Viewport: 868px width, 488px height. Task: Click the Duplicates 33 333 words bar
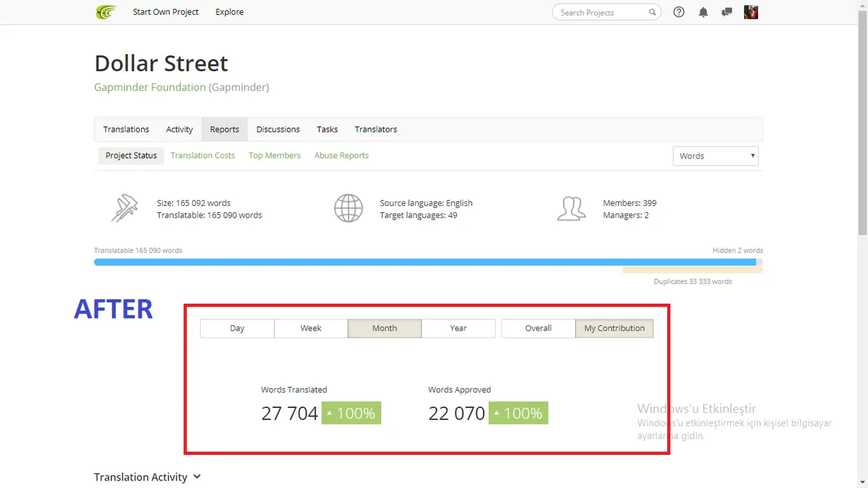tap(692, 270)
